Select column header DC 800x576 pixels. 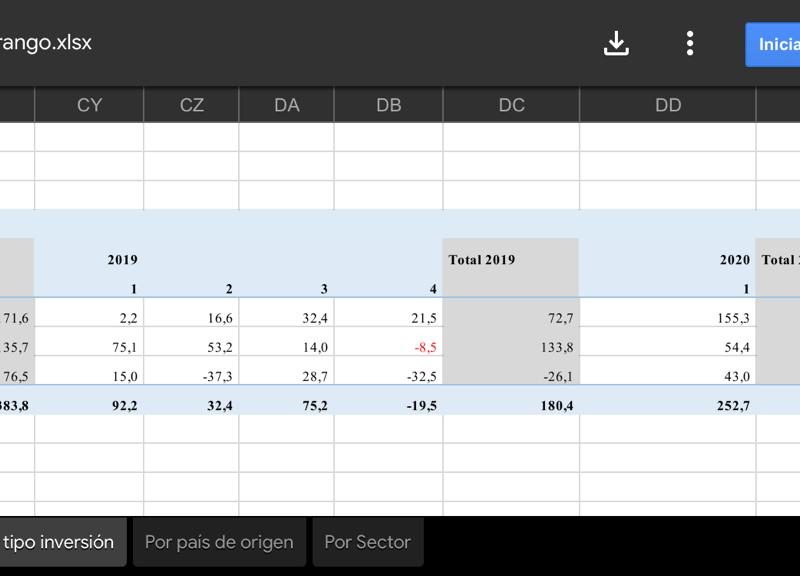511,105
